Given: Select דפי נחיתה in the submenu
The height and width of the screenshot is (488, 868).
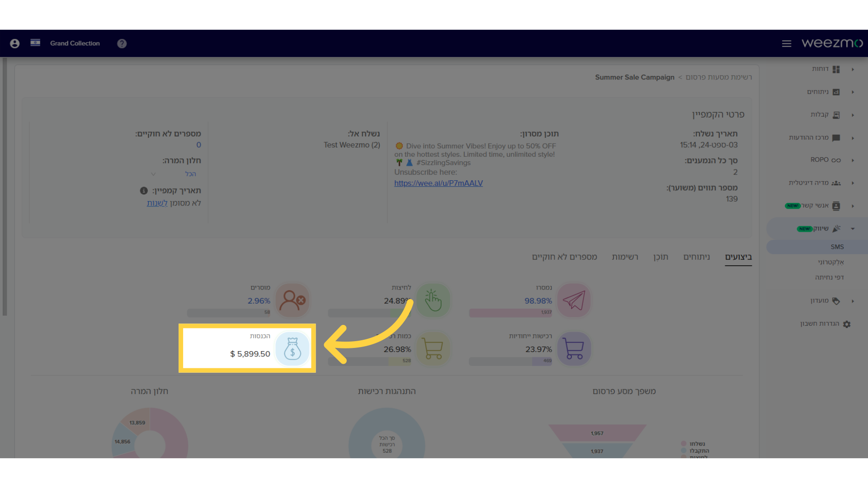Looking at the screenshot, I should (829, 277).
